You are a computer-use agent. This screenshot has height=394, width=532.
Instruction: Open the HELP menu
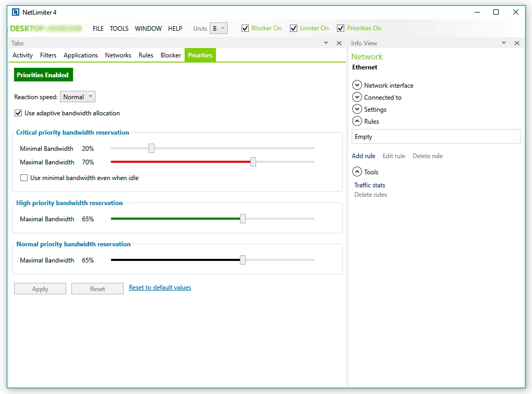[175, 29]
